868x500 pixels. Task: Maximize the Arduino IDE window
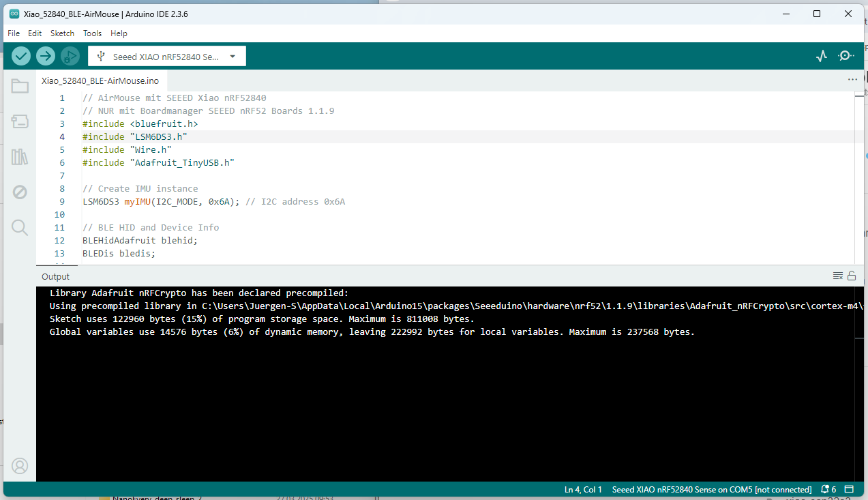tap(817, 14)
